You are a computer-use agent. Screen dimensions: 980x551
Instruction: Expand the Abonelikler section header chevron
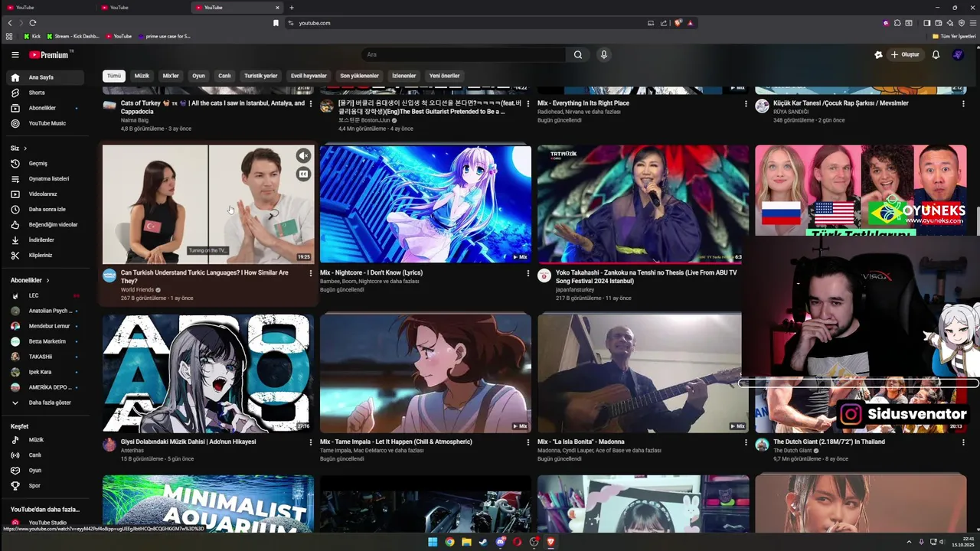(x=47, y=280)
